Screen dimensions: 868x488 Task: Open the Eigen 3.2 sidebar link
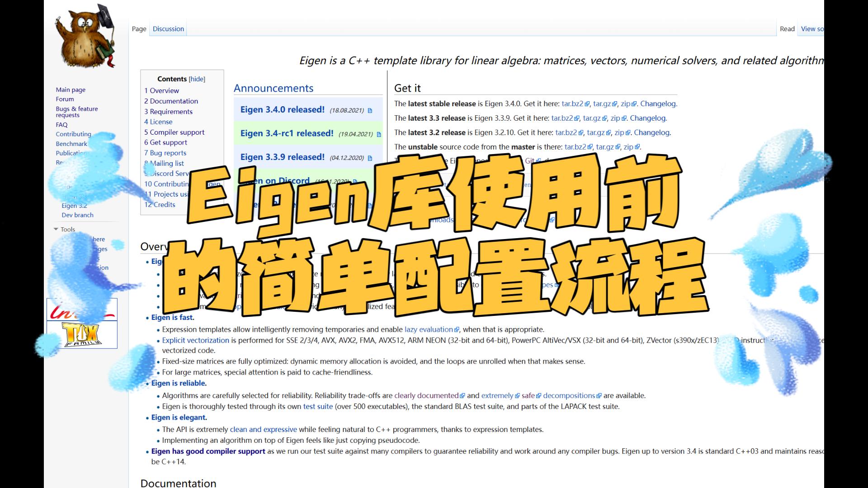[x=74, y=206]
